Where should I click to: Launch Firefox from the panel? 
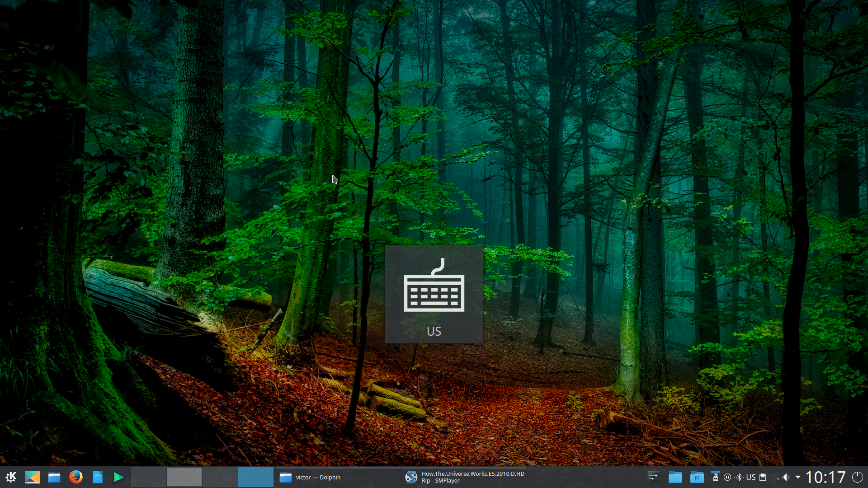[76, 477]
